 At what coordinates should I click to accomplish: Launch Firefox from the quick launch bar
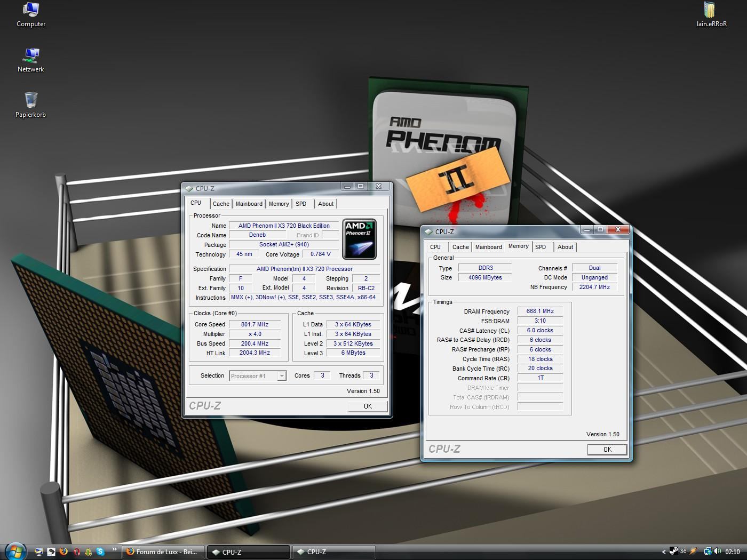[63, 552]
